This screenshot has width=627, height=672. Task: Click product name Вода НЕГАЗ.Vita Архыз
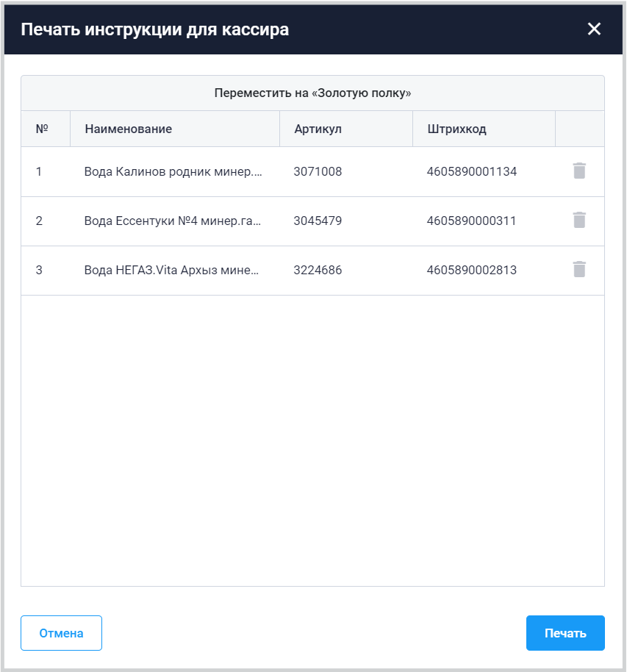[x=172, y=271]
